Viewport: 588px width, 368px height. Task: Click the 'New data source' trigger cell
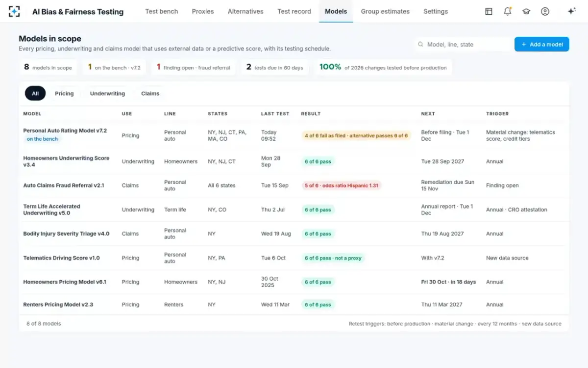point(507,258)
